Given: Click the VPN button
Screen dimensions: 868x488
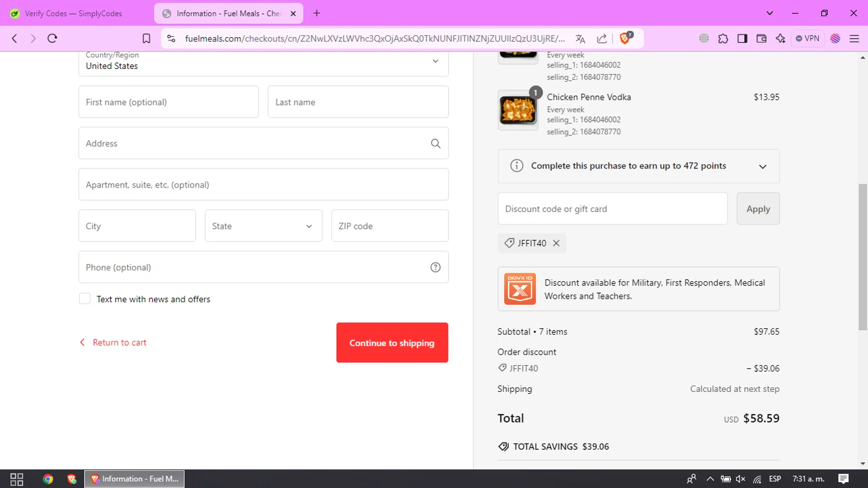Looking at the screenshot, I should (x=808, y=38).
